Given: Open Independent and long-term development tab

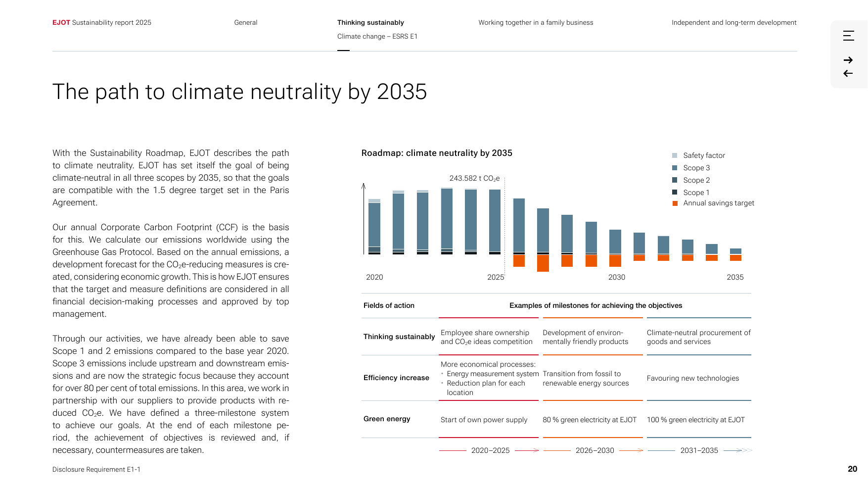Looking at the screenshot, I should [x=734, y=22].
